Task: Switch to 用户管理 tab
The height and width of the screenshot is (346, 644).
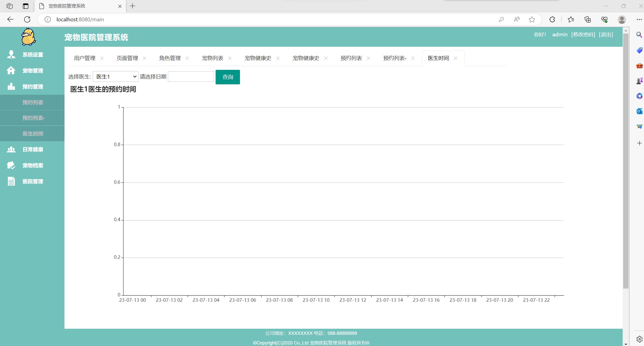Action: point(85,58)
